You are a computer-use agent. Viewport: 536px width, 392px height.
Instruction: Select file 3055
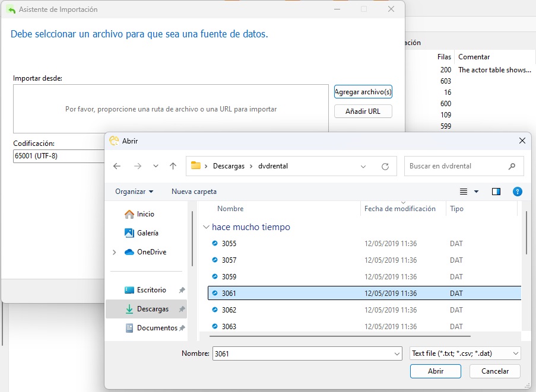[x=364, y=244]
